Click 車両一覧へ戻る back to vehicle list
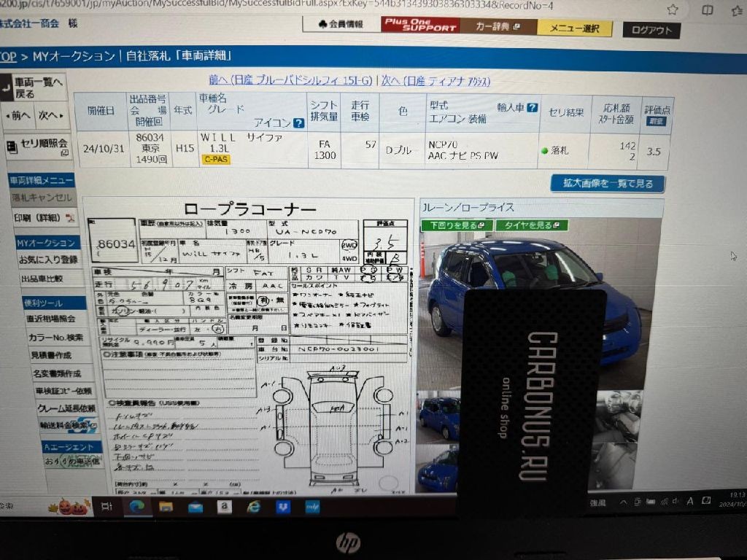Viewport: 747px width, 560px height. 34,87
